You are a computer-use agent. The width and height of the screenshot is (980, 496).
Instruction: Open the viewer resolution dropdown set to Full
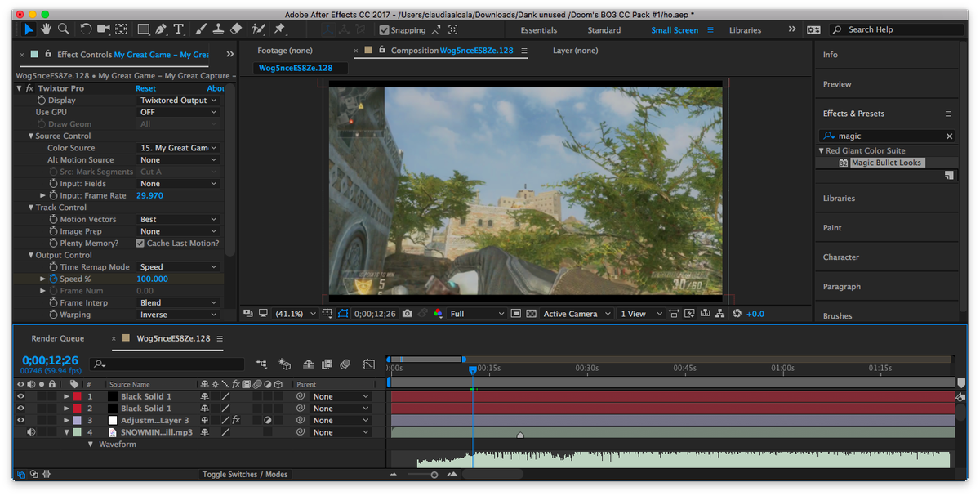coord(477,314)
